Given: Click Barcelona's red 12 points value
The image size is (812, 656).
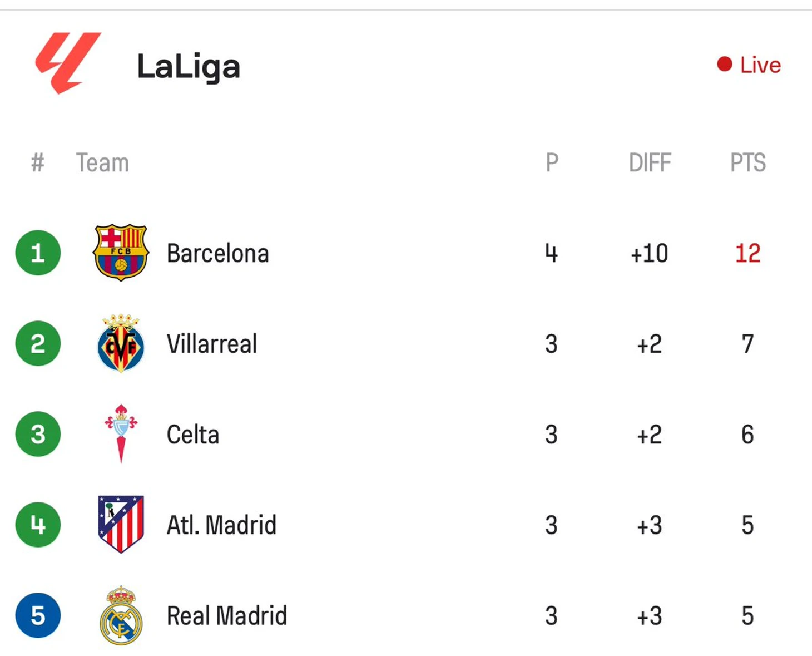Looking at the screenshot, I should [748, 254].
